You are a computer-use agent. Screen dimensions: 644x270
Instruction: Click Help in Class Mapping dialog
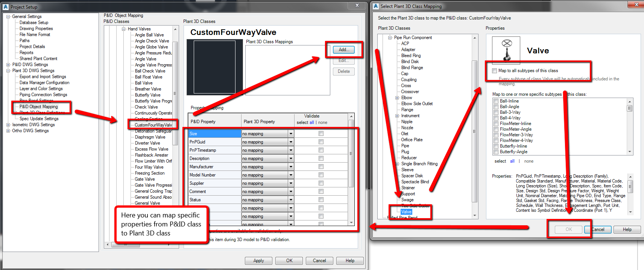coord(627,229)
